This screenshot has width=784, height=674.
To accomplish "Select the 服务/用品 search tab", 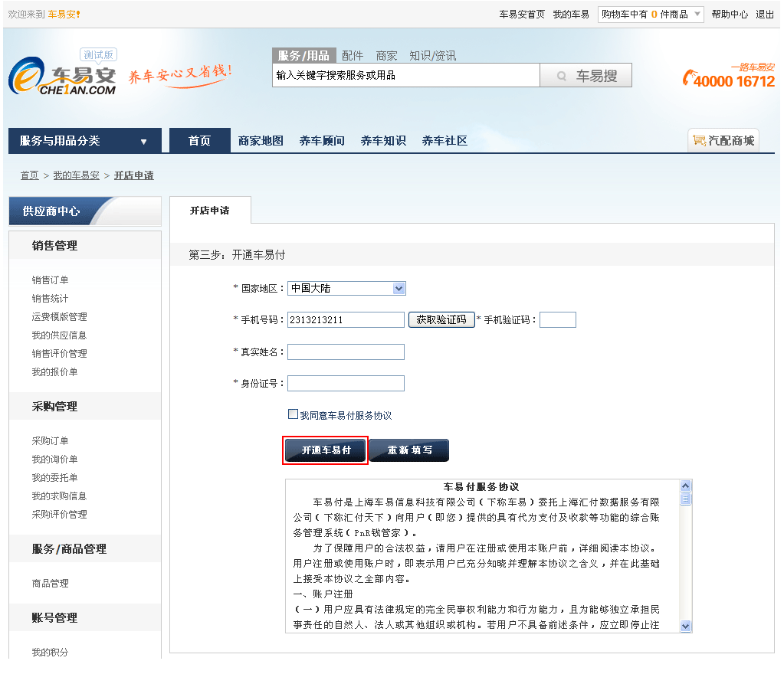I will click(303, 55).
